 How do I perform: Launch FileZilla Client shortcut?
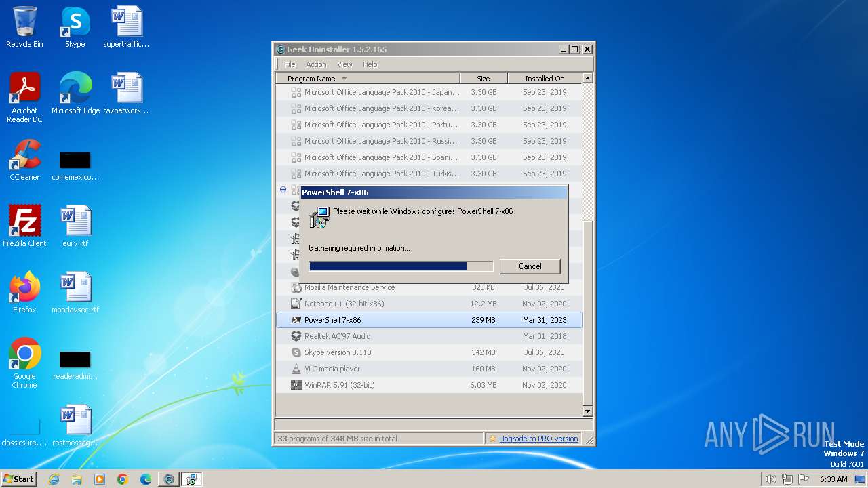tap(24, 227)
